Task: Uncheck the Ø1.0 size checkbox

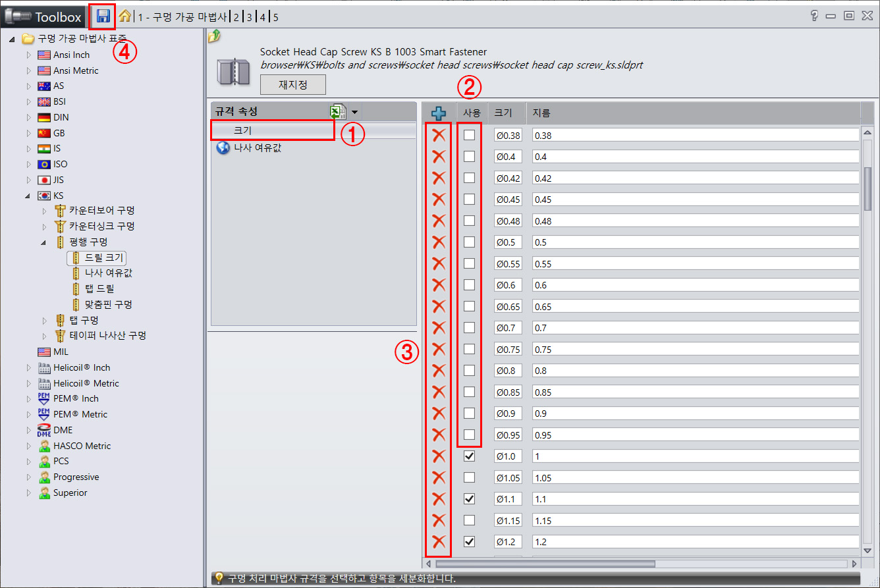Action: point(469,456)
